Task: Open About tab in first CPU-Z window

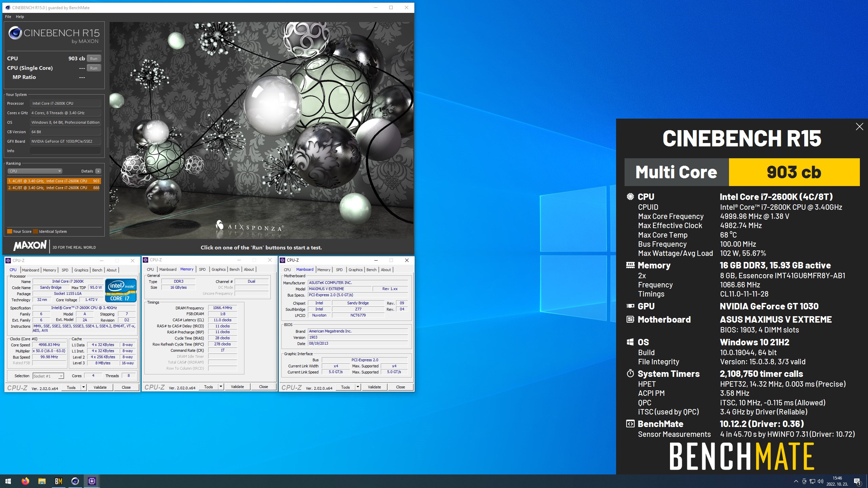Action: point(112,270)
